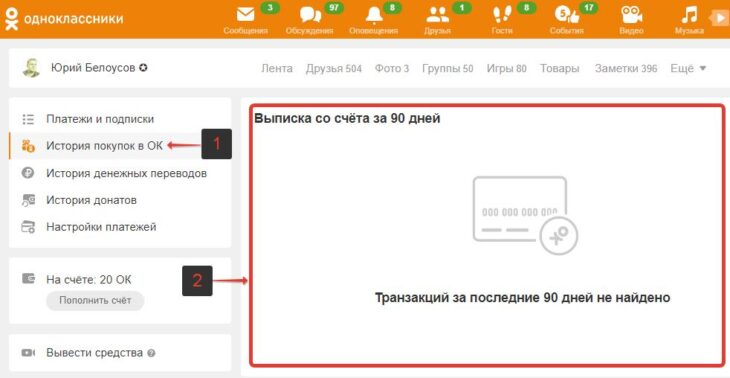The image size is (730, 378).
Task: Open Юрий Белоусов profile name
Action: click(x=93, y=68)
